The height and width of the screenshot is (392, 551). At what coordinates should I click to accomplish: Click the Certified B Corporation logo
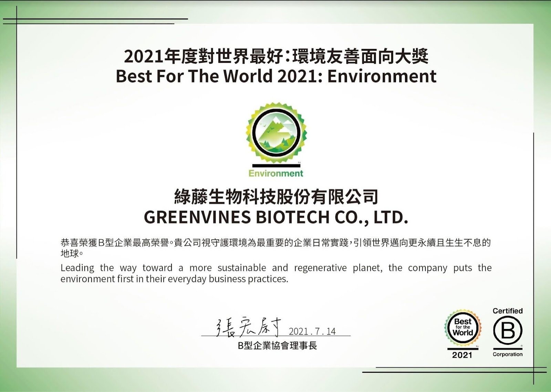coord(508,332)
